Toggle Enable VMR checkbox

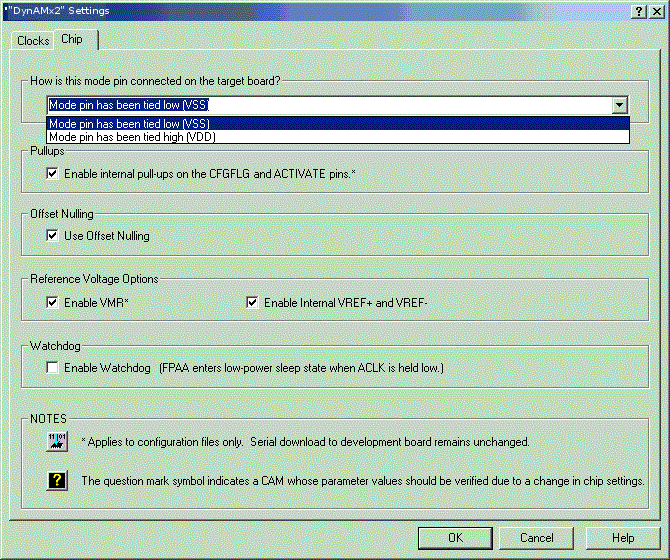(52, 302)
